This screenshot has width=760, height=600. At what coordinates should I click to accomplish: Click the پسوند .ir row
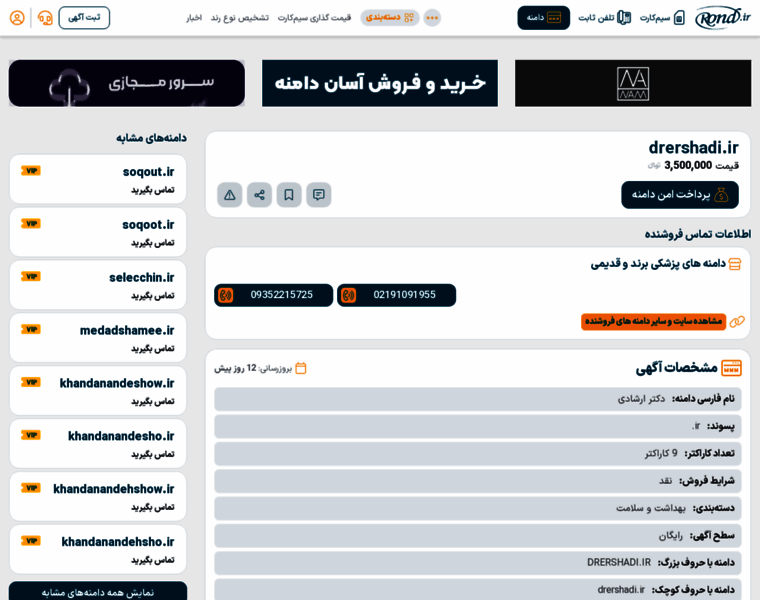[478, 426]
